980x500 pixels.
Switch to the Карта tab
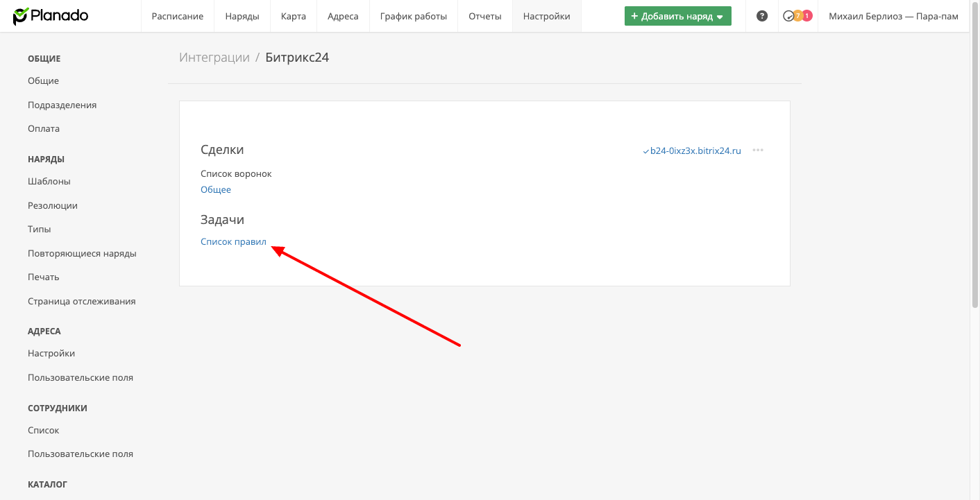coord(294,16)
